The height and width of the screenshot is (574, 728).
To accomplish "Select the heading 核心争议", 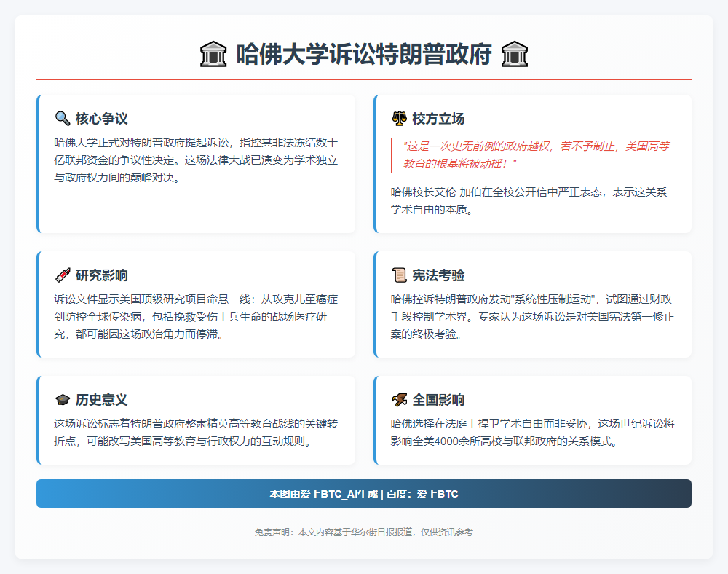I will coord(102,119).
